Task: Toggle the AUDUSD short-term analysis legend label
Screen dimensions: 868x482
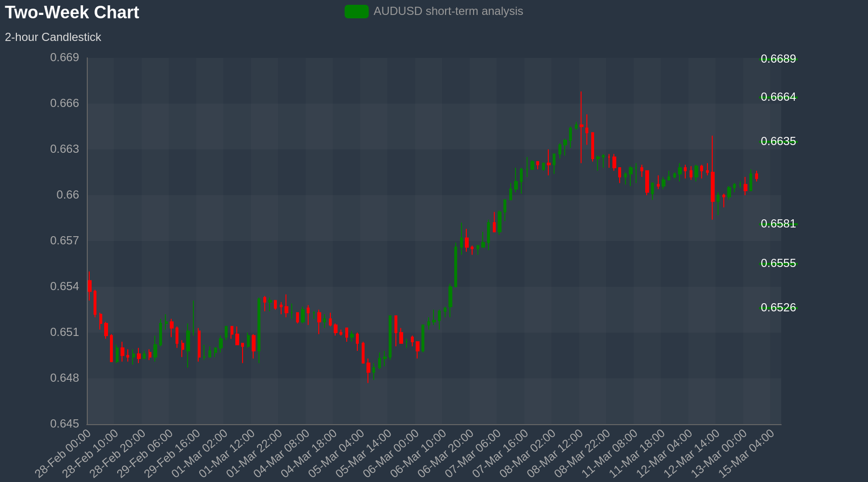Action: [448, 11]
